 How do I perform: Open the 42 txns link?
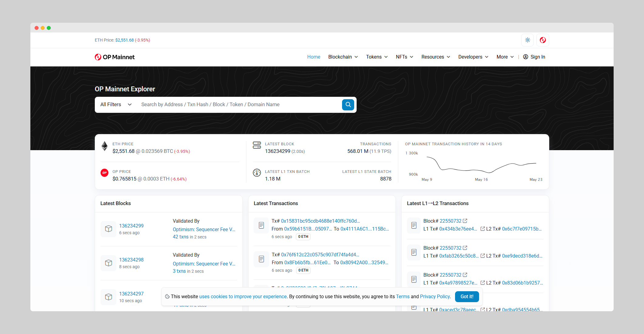[x=181, y=237]
